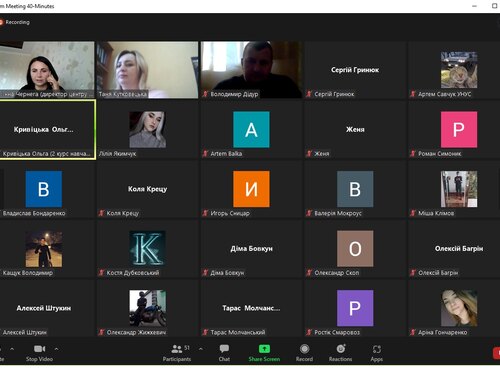Click muted microphone icon beside Женя

coord(309,154)
